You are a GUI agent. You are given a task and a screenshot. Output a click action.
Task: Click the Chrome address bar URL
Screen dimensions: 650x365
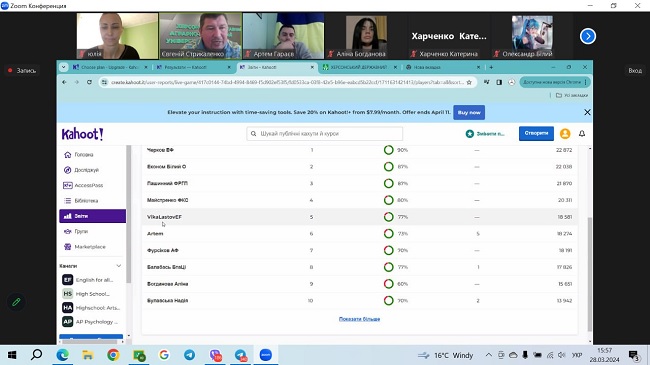coord(287,82)
